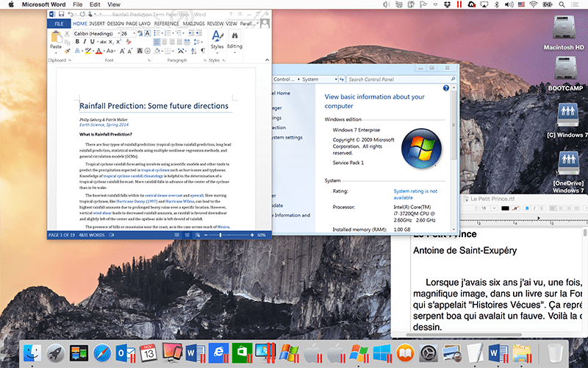Click the 'wind shear' hyperlink in the document

pos(102,213)
